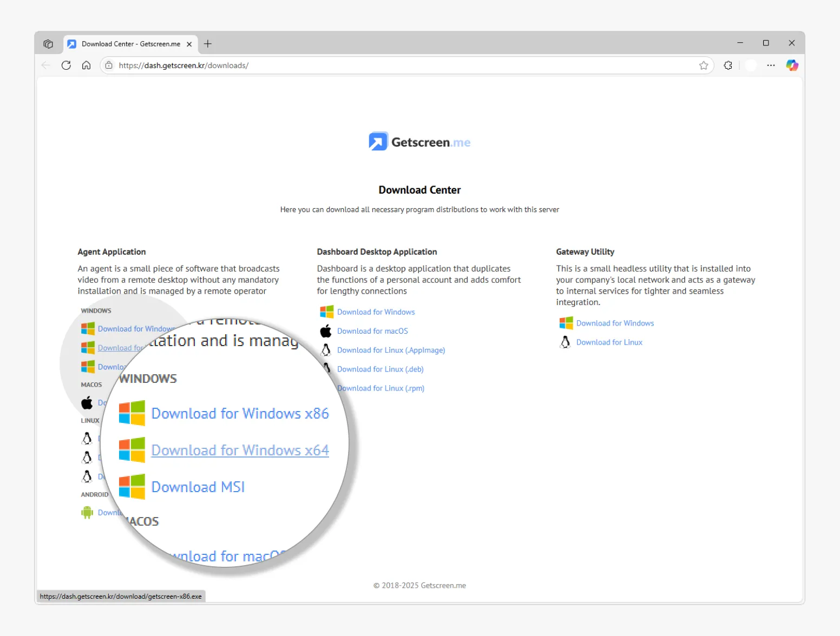The width and height of the screenshot is (840, 636).
Task: Click magnified Download for Windows x86 link
Action: tap(240, 413)
